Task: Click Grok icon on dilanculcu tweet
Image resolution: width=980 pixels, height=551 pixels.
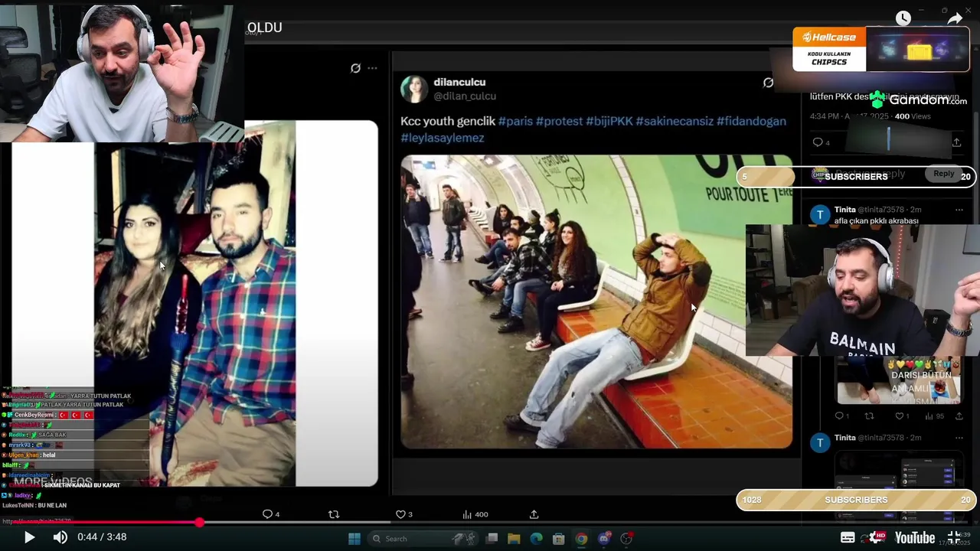Action: click(x=768, y=83)
